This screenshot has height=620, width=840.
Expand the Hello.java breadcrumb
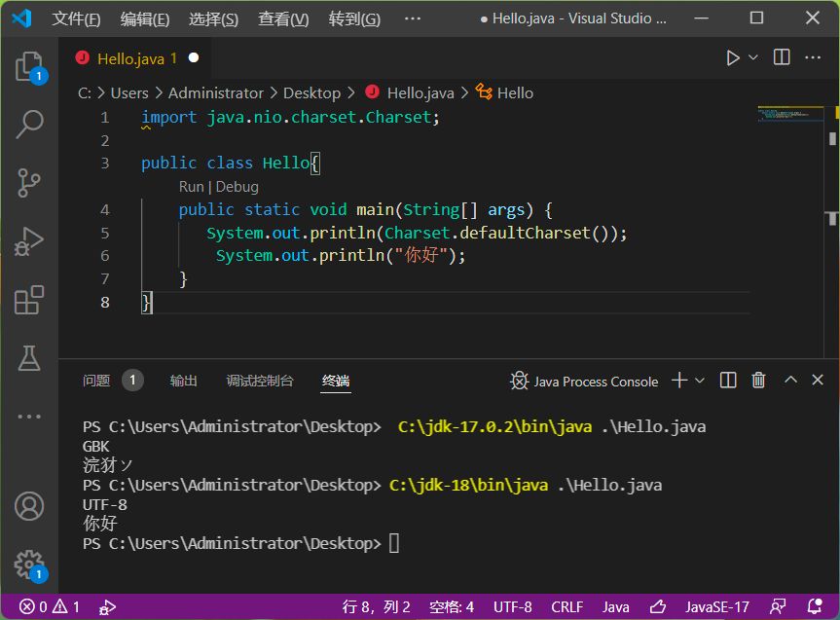click(420, 93)
